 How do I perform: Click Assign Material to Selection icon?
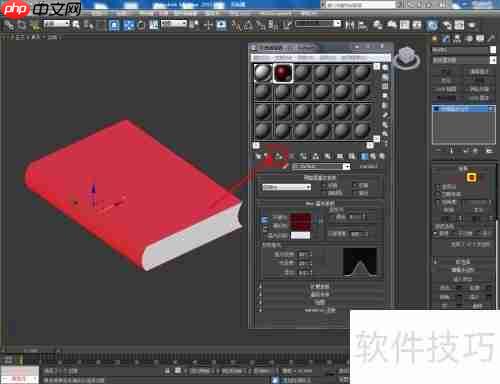point(278,156)
